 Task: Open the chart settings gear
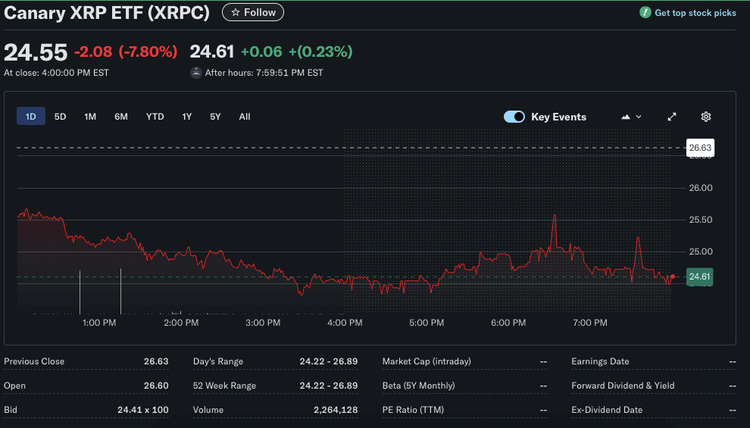(705, 117)
